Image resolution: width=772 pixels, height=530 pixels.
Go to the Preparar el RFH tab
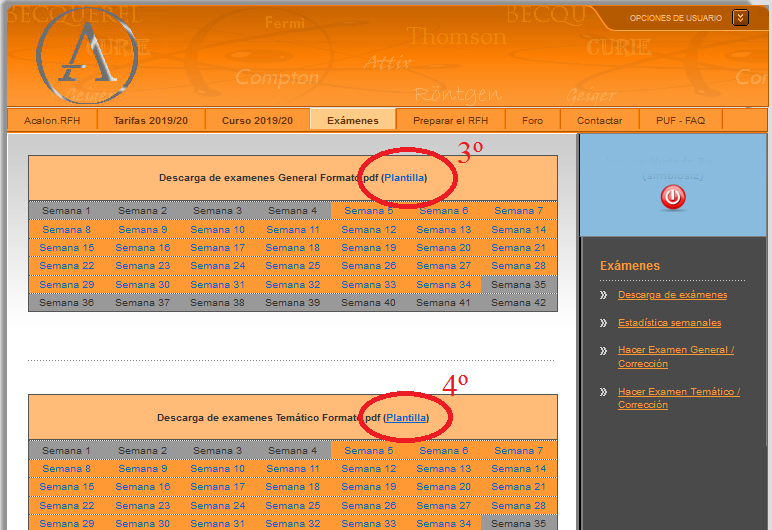coord(450,120)
